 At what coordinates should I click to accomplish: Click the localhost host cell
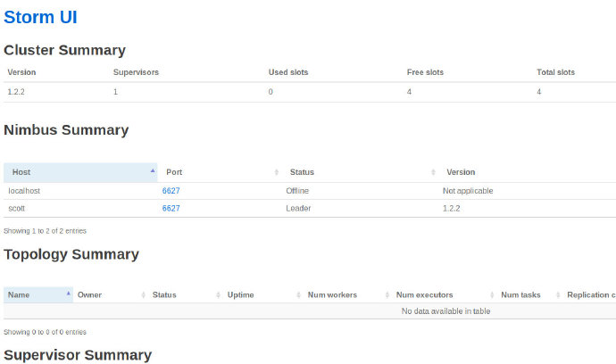tap(24, 191)
